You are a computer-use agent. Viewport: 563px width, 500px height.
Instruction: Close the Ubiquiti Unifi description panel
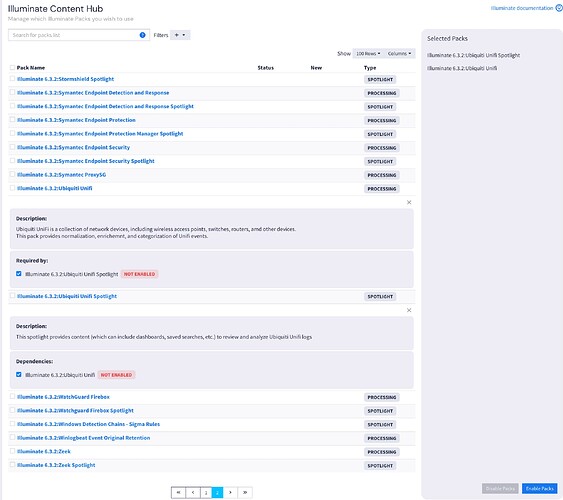[x=409, y=202]
